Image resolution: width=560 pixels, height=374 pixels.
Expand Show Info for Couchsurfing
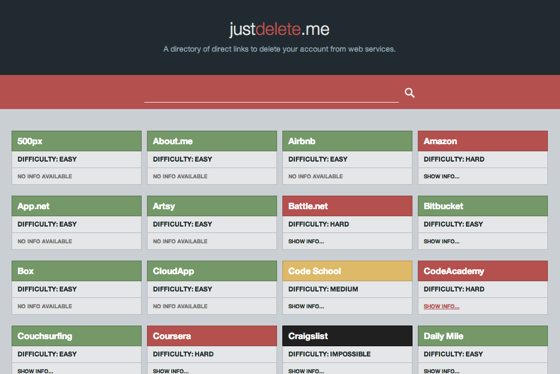[35, 371]
